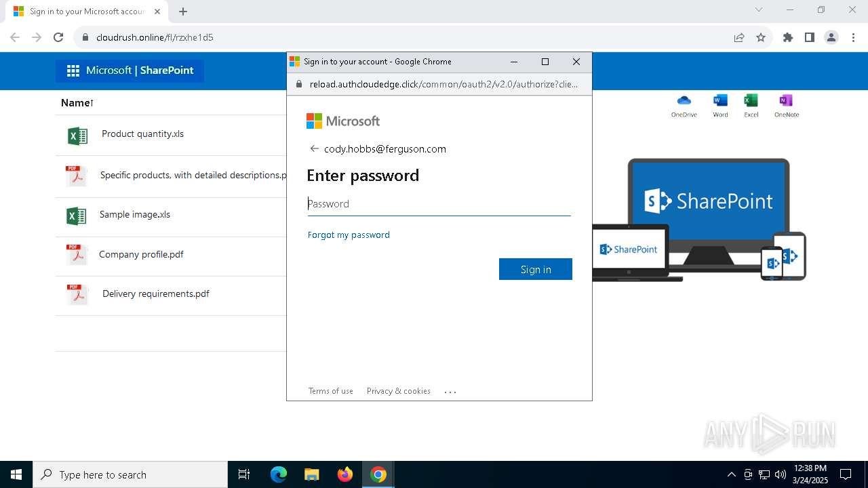
Task: Open Company profile.pdf file
Action: tap(141, 254)
